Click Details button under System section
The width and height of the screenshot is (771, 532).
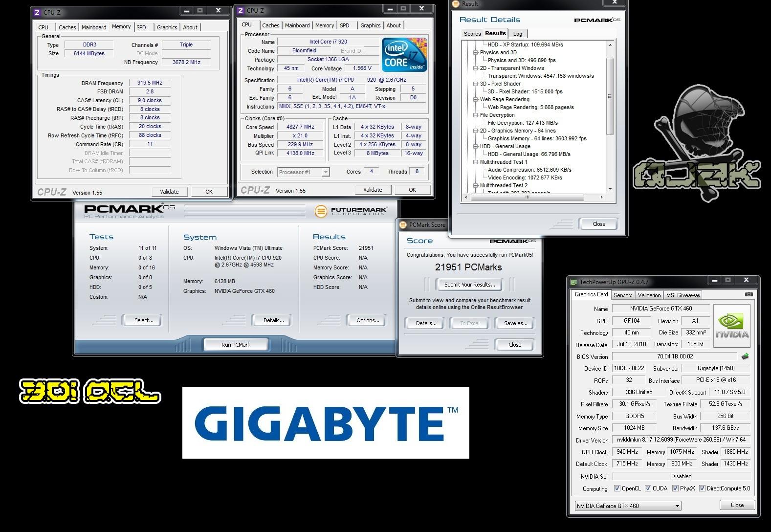273,320
